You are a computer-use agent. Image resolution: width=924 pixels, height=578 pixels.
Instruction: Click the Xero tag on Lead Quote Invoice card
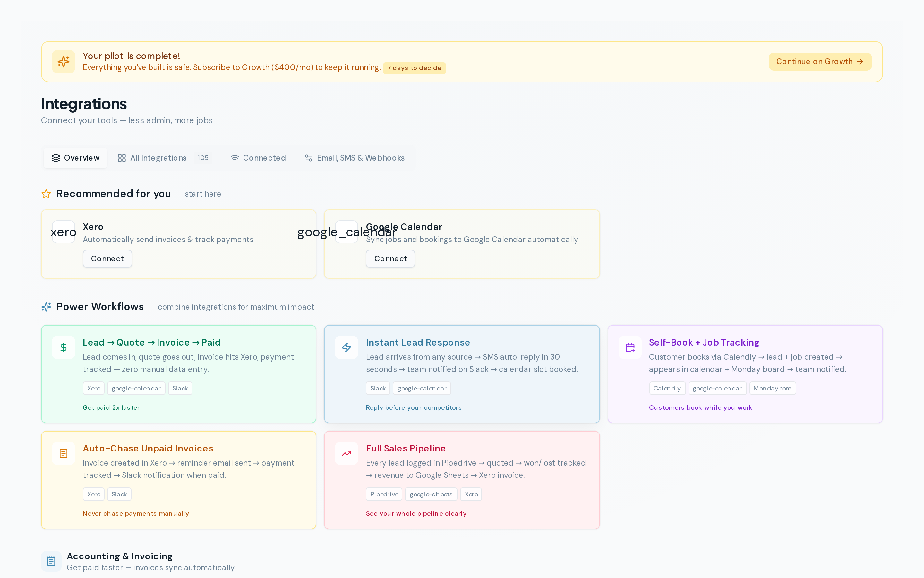pyautogui.click(x=94, y=389)
